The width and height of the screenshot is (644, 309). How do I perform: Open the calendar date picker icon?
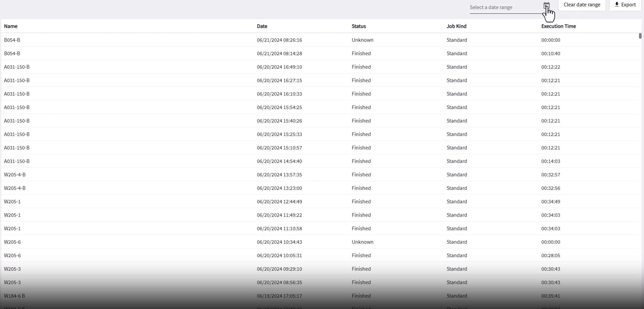[x=546, y=5]
